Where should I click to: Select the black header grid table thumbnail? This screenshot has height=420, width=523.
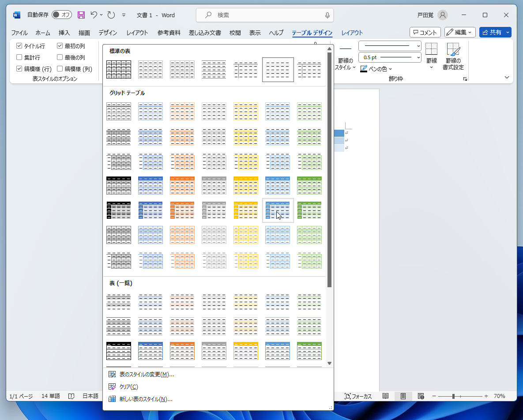118,185
